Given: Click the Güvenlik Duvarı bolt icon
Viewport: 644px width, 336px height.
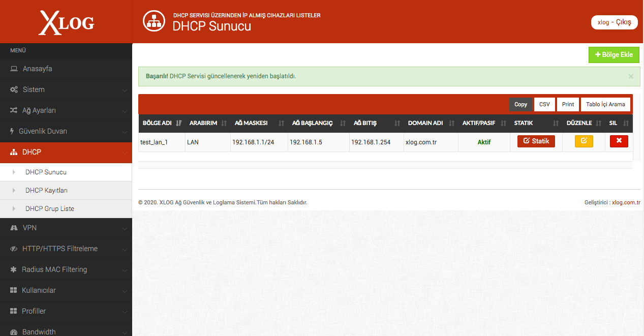Looking at the screenshot, I should (12, 131).
